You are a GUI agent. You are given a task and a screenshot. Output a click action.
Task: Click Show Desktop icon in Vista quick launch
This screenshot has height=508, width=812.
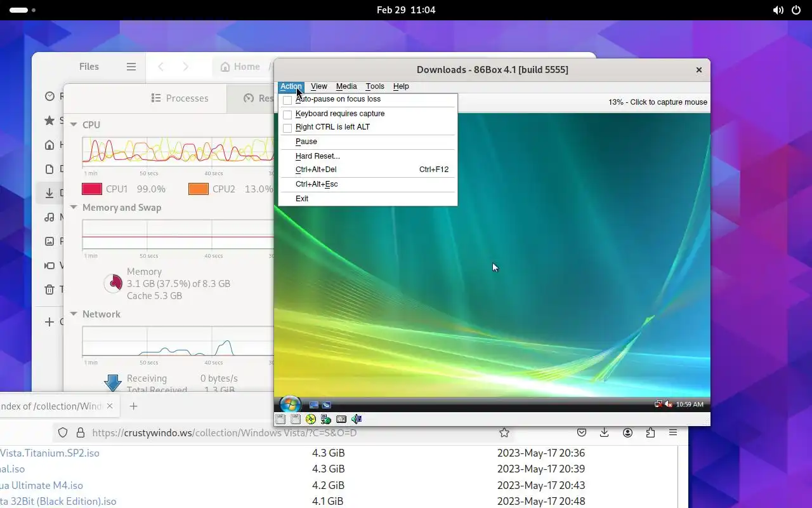(x=313, y=404)
